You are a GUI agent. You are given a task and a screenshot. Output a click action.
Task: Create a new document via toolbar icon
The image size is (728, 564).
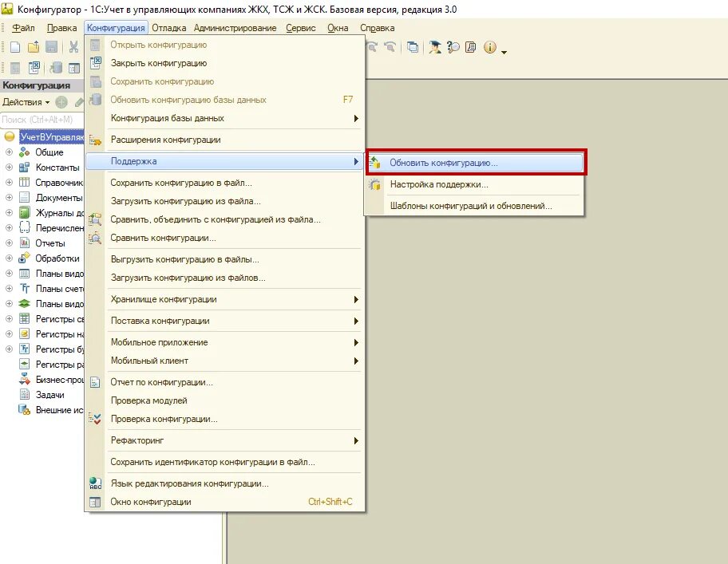pos(15,47)
